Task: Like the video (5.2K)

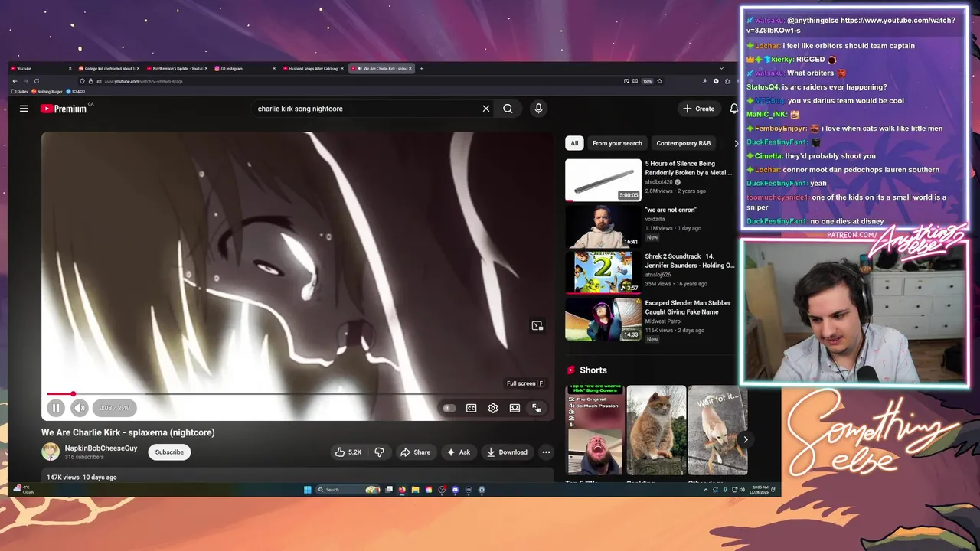Action: click(348, 452)
